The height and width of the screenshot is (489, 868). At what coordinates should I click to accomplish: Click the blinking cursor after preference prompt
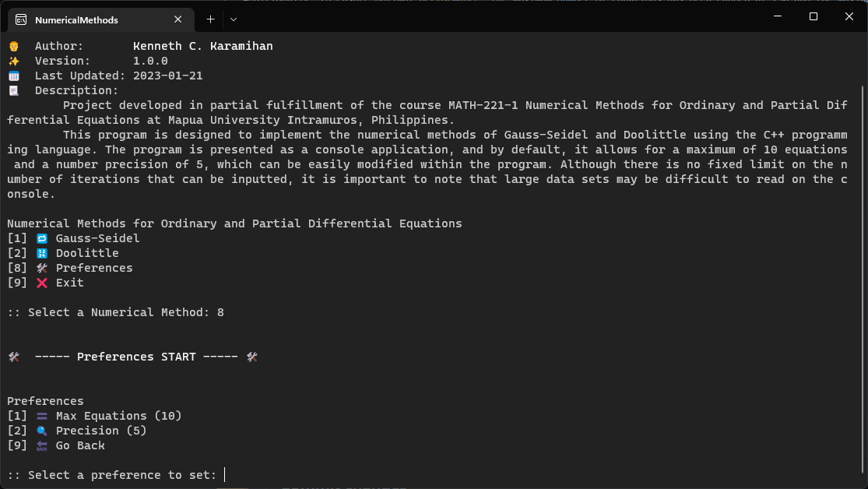(224, 474)
